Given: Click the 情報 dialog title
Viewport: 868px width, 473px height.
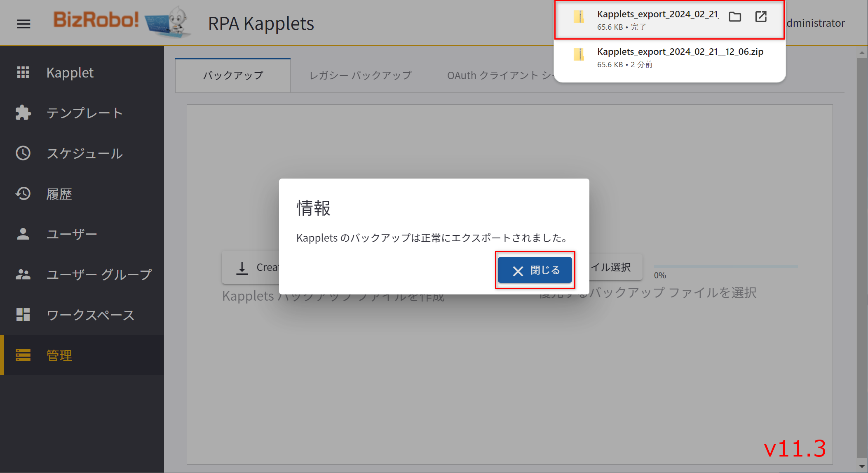Looking at the screenshot, I should point(314,208).
